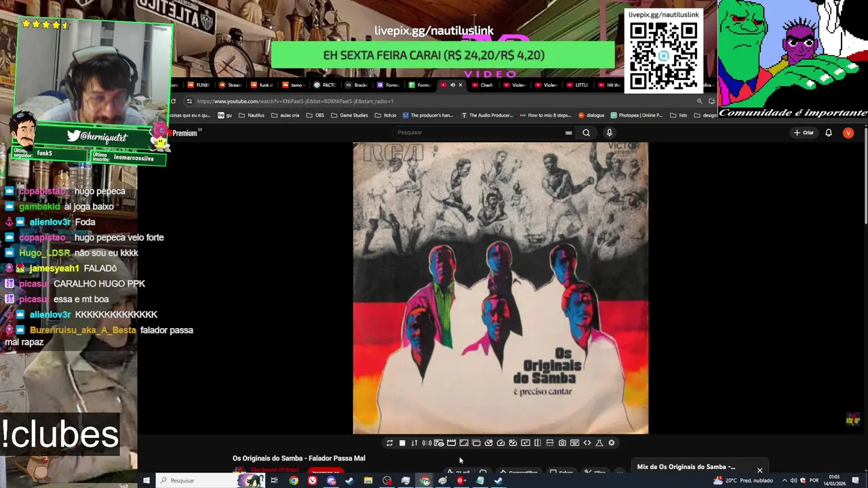Click the red Vivaldi icon in the taskbar
868x488 pixels.
click(x=312, y=481)
